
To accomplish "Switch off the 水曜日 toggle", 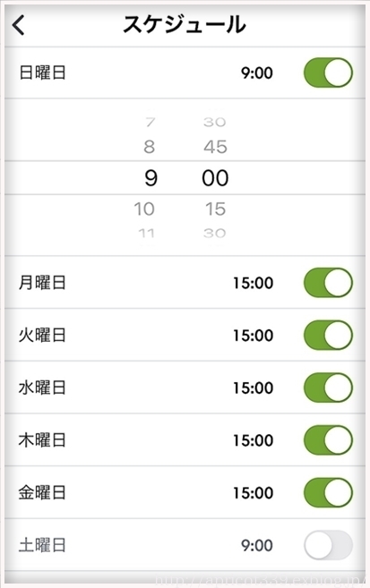I will click(x=328, y=388).
